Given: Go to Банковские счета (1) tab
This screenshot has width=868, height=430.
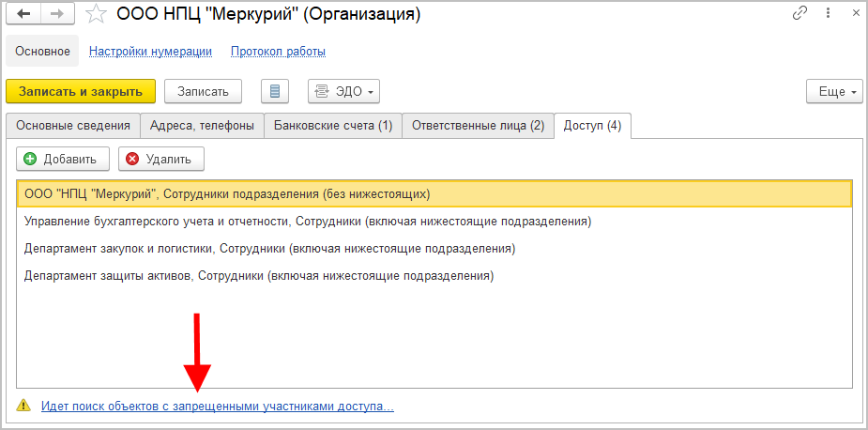Looking at the screenshot, I should 332,126.
